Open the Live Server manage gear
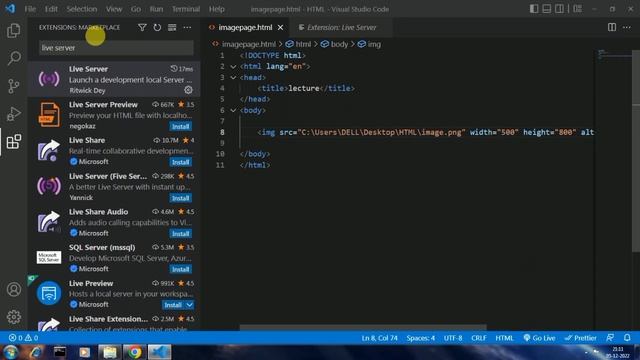The image size is (640, 360). [x=188, y=90]
